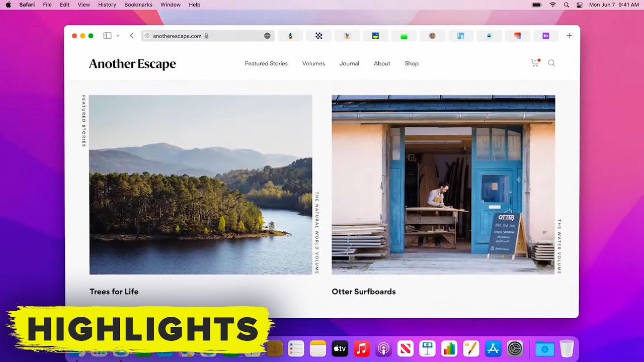Click the battery status icon
The width and height of the screenshot is (644, 362).
click(x=537, y=5)
